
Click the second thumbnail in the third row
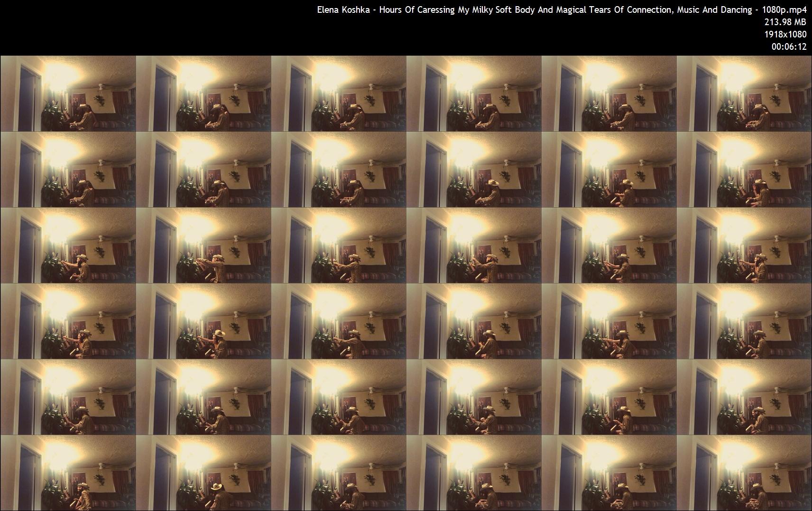[203, 245]
